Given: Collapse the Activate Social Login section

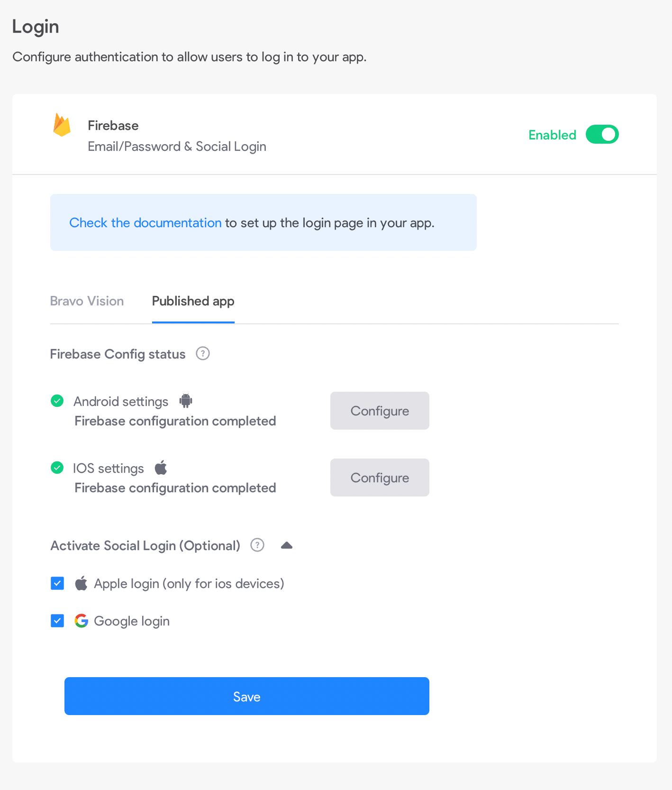Looking at the screenshot, I should [x=287, y=545].
